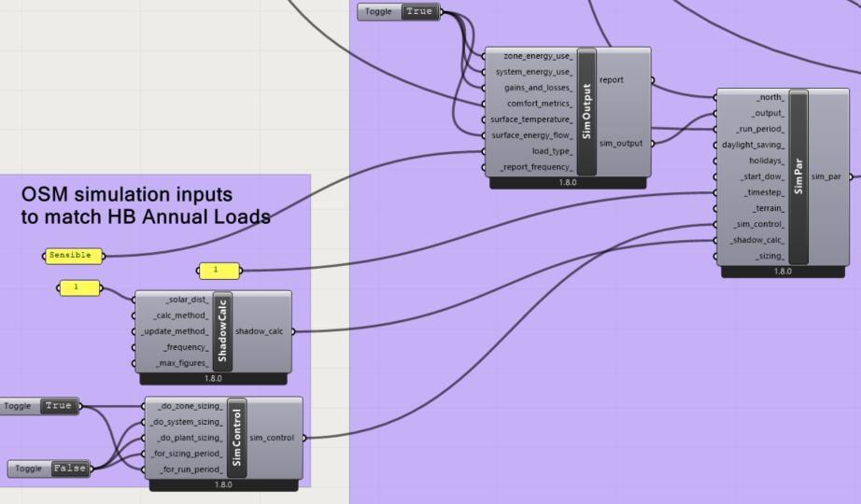Image resolution: width=861 pixels, height=504 pixels.
Task: Click the _sizing_ input on SimPar
Action: 769,256
